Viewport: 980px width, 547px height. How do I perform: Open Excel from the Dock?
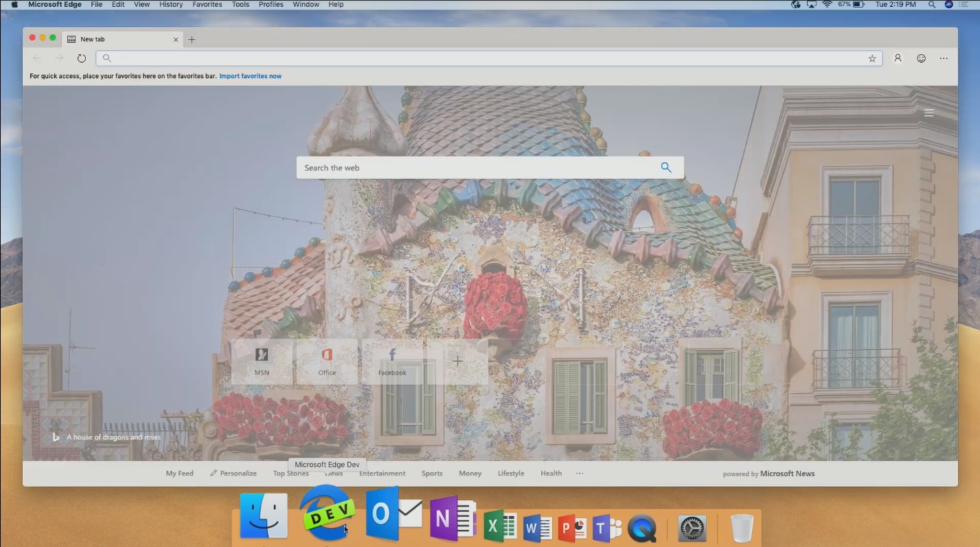point(501,526)
